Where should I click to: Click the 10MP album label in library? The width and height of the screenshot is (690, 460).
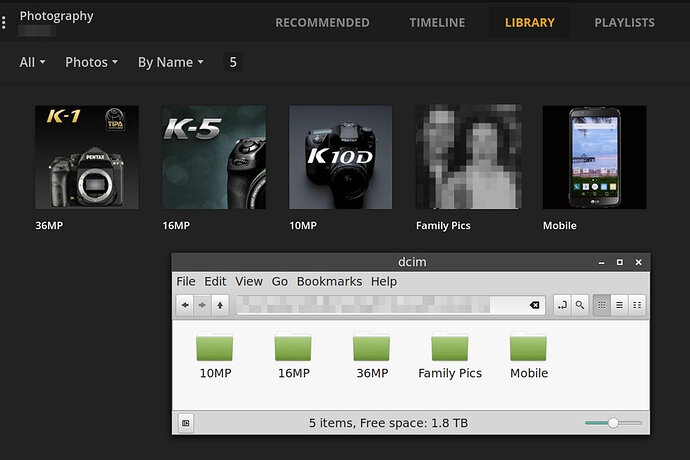coord(303,225)
